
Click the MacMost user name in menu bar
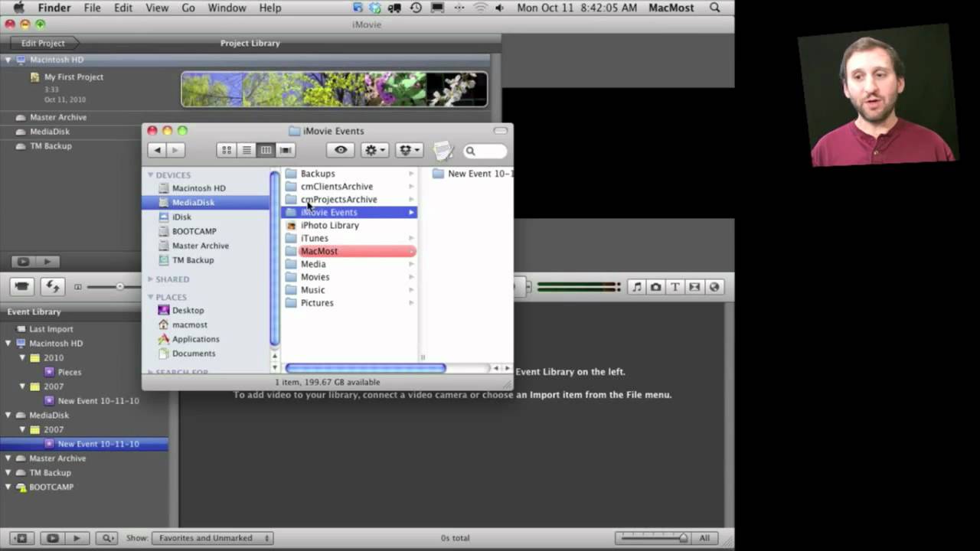click(x=671, y=8)
